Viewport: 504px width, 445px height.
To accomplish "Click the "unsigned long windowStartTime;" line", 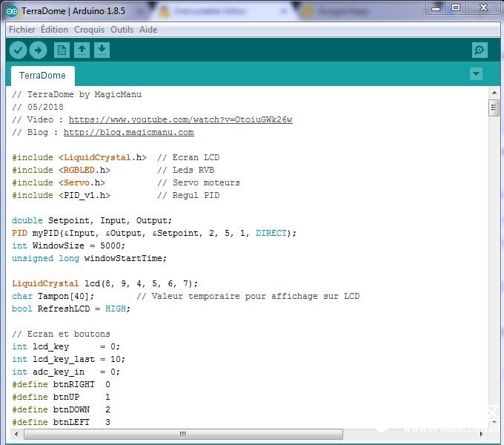I will (x=90, y=258).
